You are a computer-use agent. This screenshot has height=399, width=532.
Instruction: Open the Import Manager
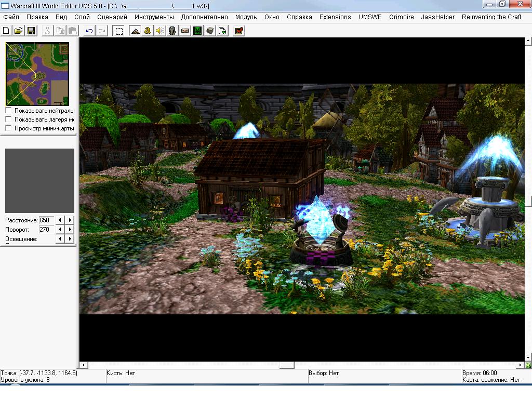click(222, 31)
